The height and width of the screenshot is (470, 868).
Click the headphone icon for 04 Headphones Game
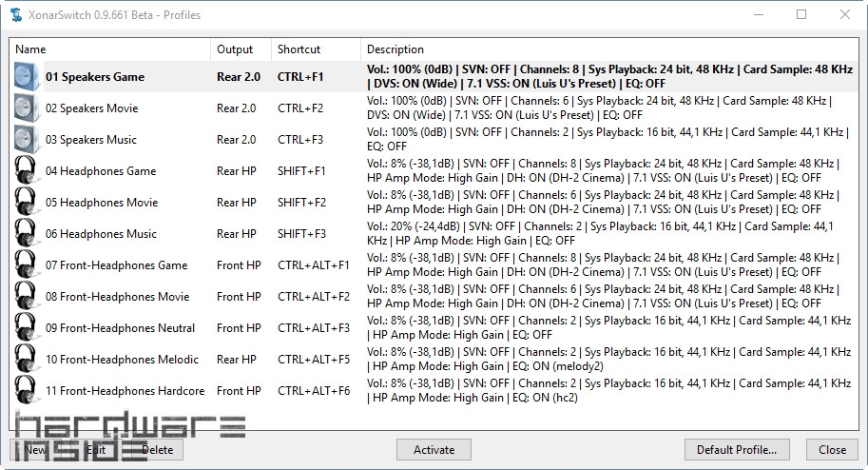click(26, 170)
